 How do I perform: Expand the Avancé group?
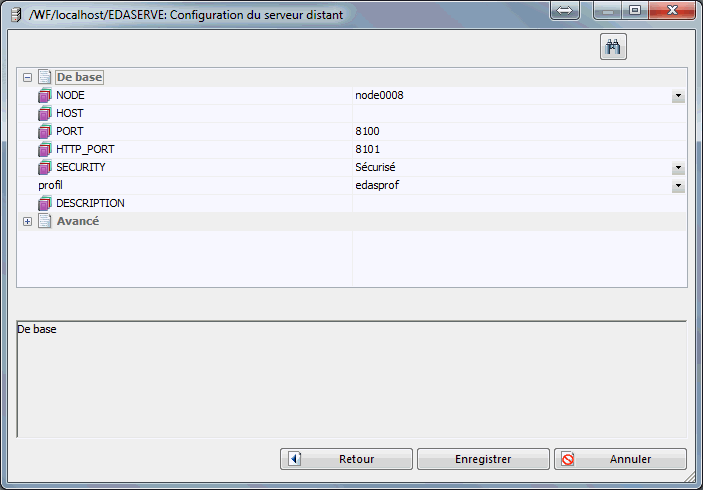(x=27, y=221)
